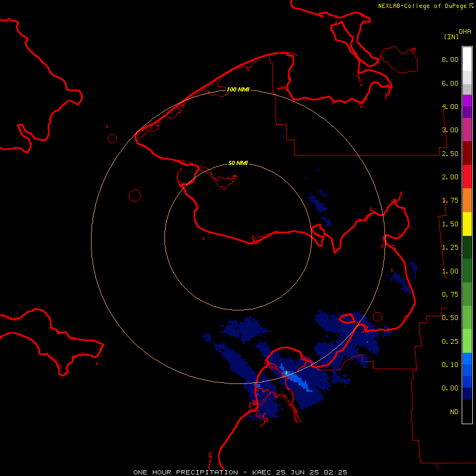Click the 2.50 legend value
This screenshot has width=476, height=476.
point(450,153)
